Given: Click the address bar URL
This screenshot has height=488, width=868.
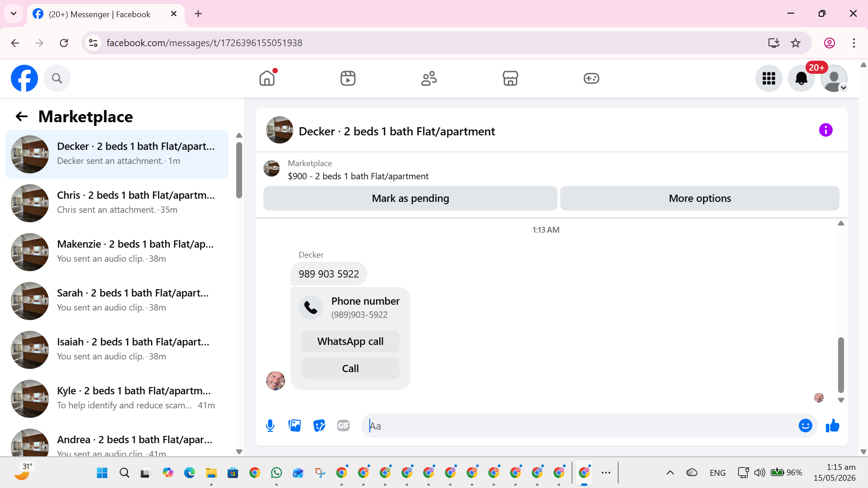Looking at the screenshot, I should coord(204,43).
